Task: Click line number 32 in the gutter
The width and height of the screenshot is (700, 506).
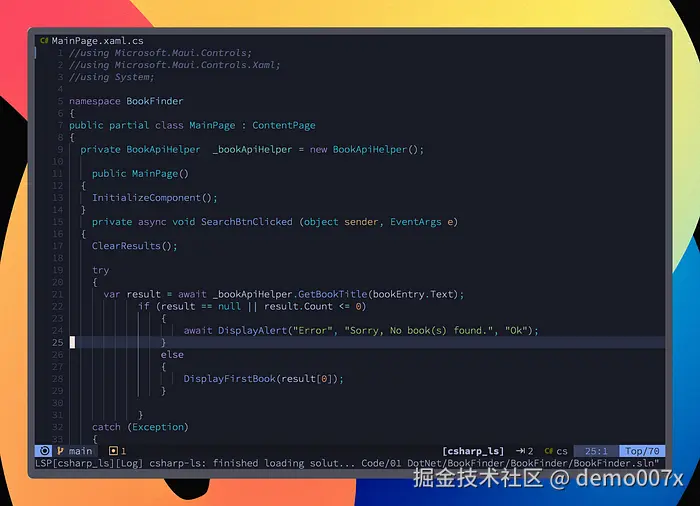Action: [58, 427]
